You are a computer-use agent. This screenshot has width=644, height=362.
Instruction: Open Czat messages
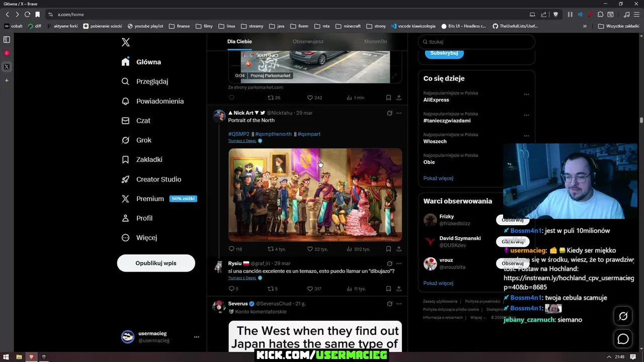pos(136,121)
